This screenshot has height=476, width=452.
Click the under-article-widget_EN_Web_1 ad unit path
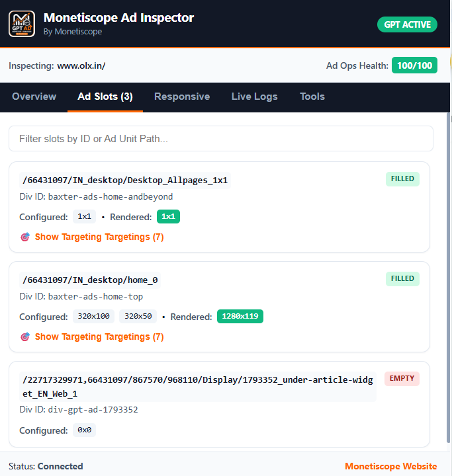[198, 387]
